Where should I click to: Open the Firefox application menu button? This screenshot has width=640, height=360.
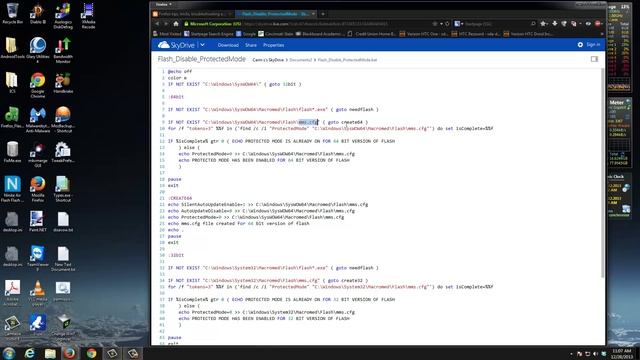(164, 4)
